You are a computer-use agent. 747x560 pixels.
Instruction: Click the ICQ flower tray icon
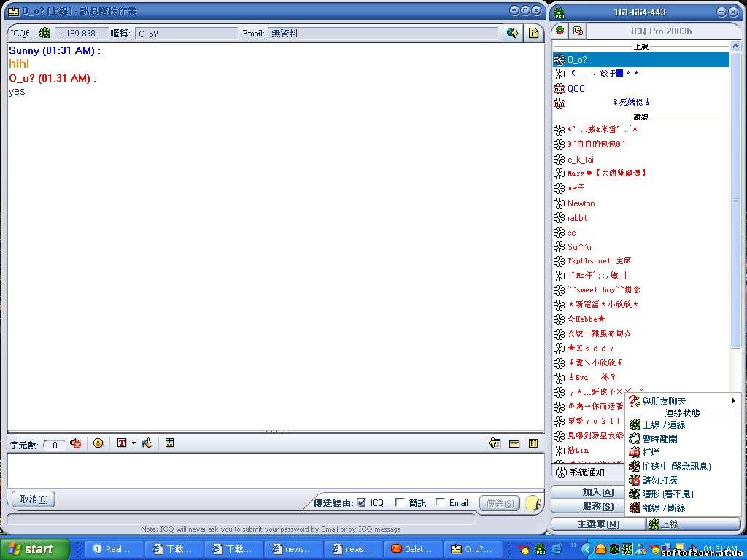pyautogui.click(x=627, y=549)
